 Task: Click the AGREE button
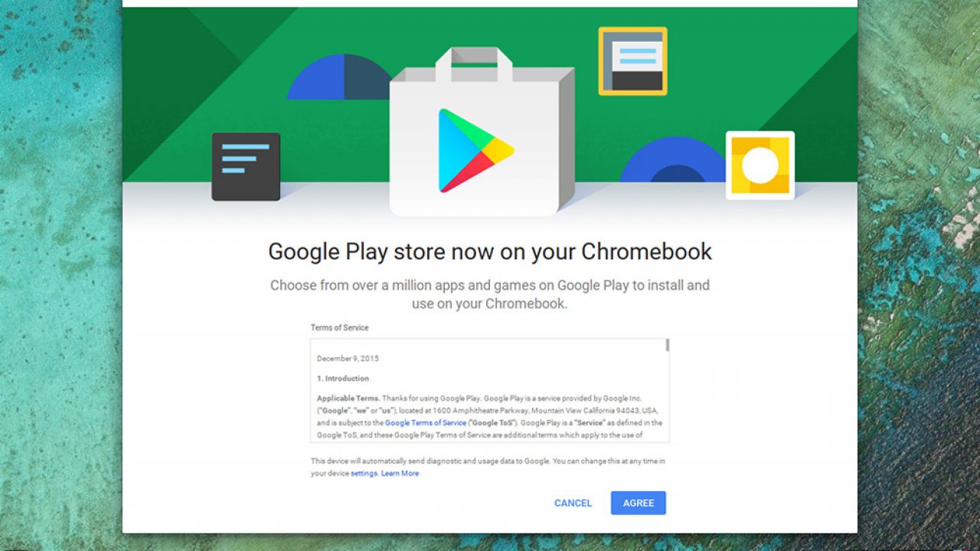(638, 503)
